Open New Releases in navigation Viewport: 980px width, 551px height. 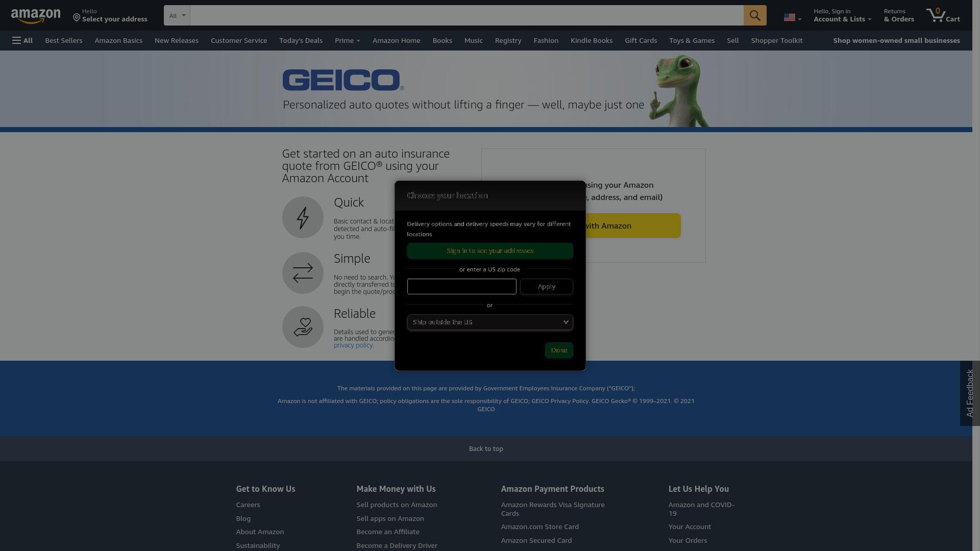[177, 40]
